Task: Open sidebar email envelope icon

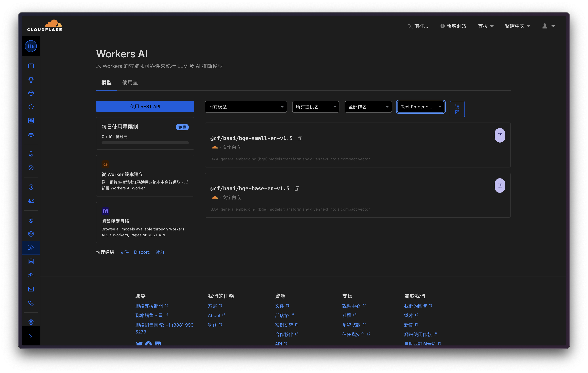Action: click(31, 201)
